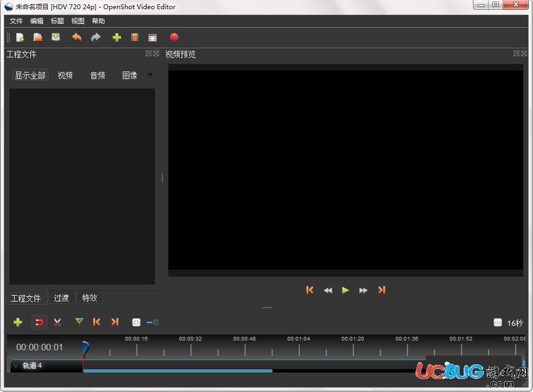Filter files by 视频
The height and width of the screenshot is (392, 533).
65,75
